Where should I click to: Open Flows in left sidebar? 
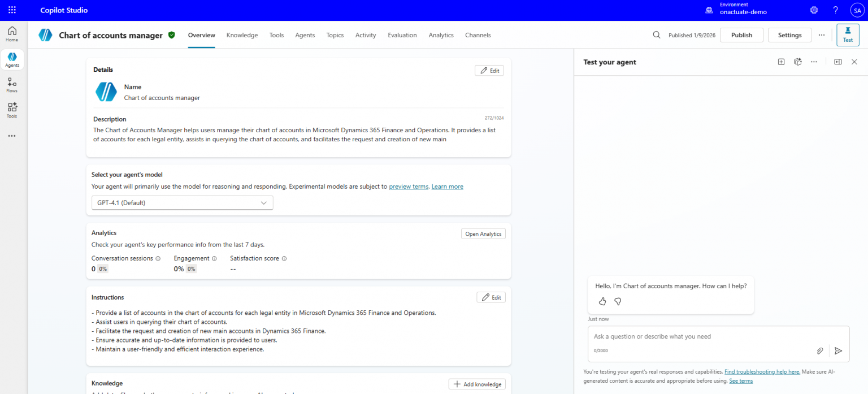12,85
